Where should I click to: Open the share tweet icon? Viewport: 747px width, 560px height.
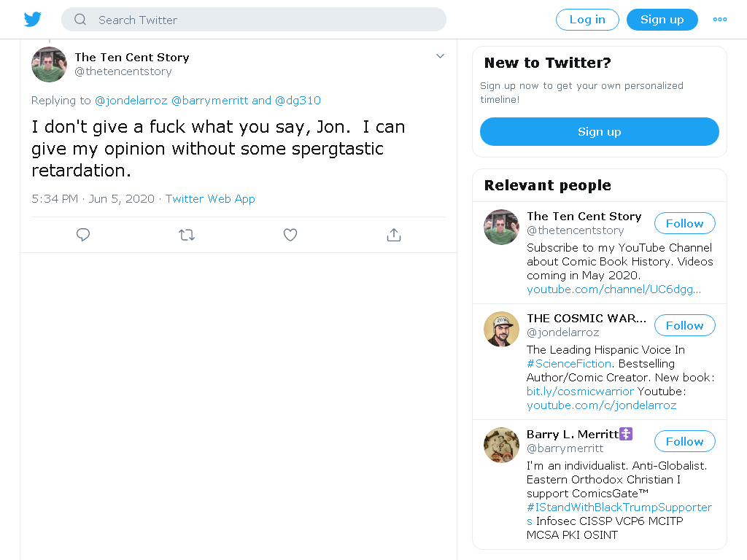[394, 235]
